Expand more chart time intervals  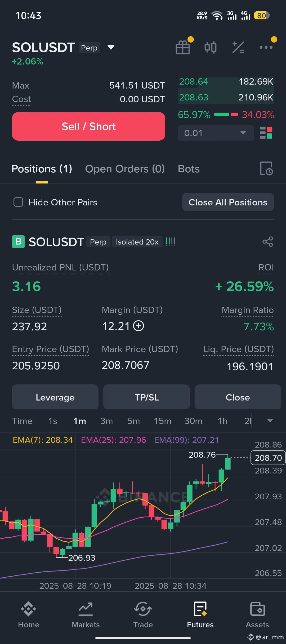(270, 421)
